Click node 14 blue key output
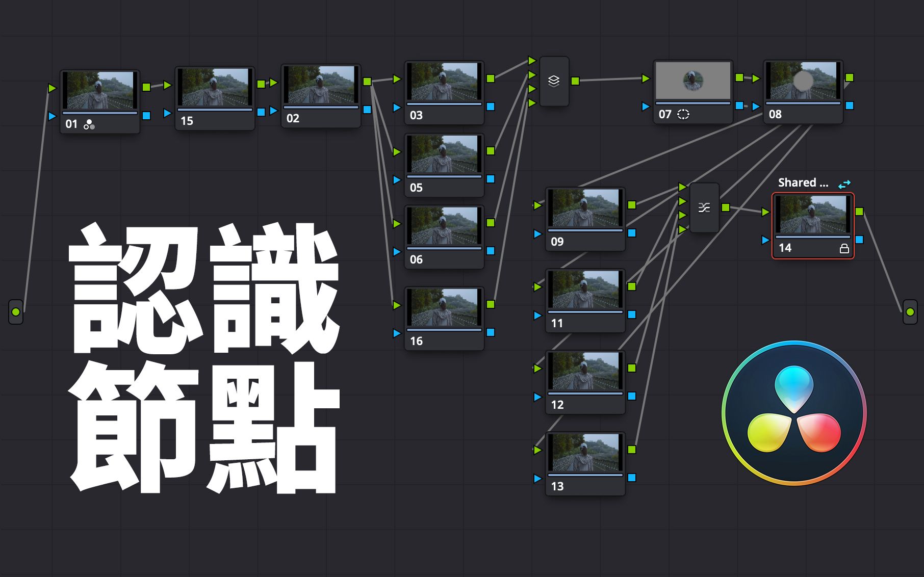The width and height of the screenshot is (924, 577). pos(859,240)
